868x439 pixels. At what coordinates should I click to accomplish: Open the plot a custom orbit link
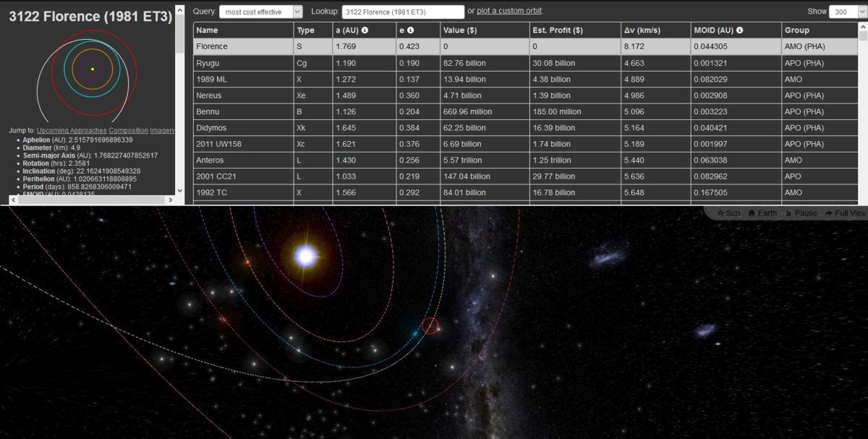click(509, 11)
